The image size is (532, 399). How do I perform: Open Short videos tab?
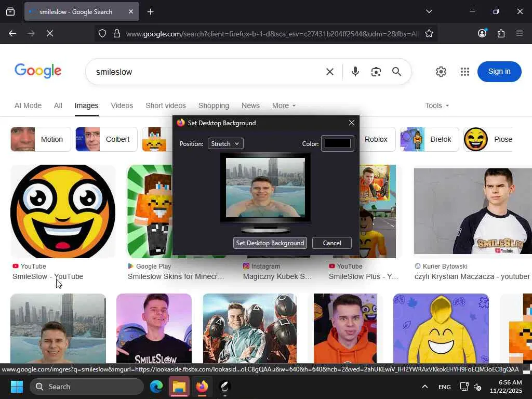[166, 105]
